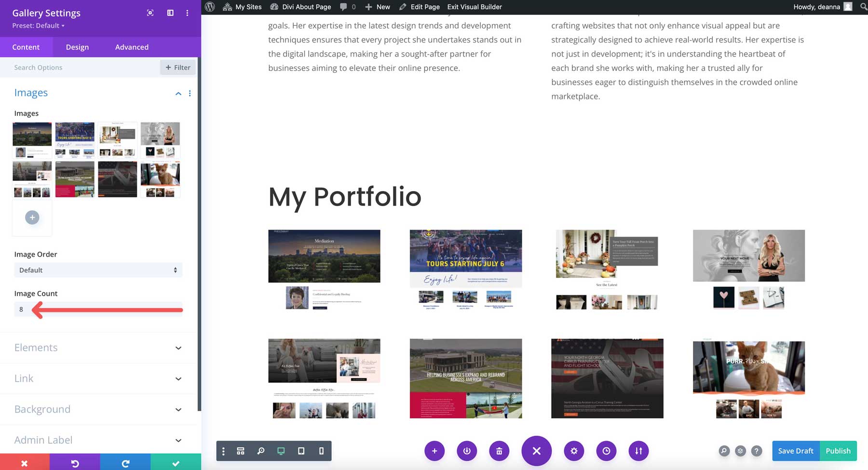Click the undo arrow in settings footer
Viewport: 868px width, 470px height.
pyautogui.click(x=75, y=462)
